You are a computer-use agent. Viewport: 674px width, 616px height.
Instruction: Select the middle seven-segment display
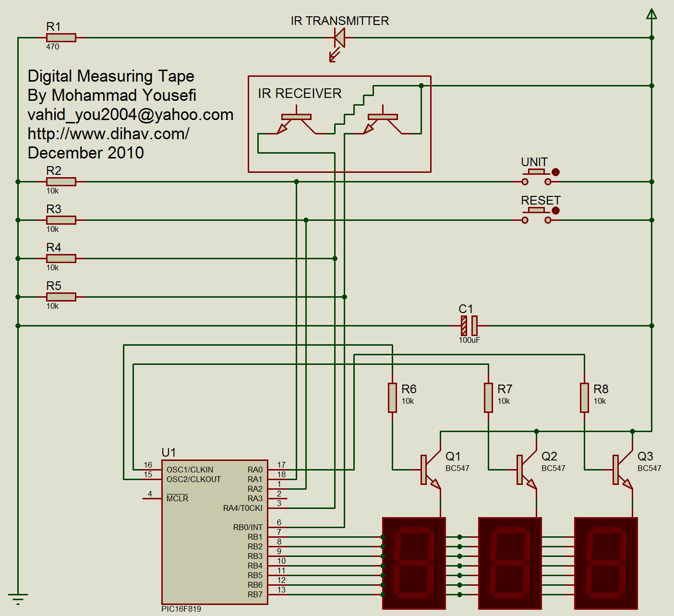510,563
